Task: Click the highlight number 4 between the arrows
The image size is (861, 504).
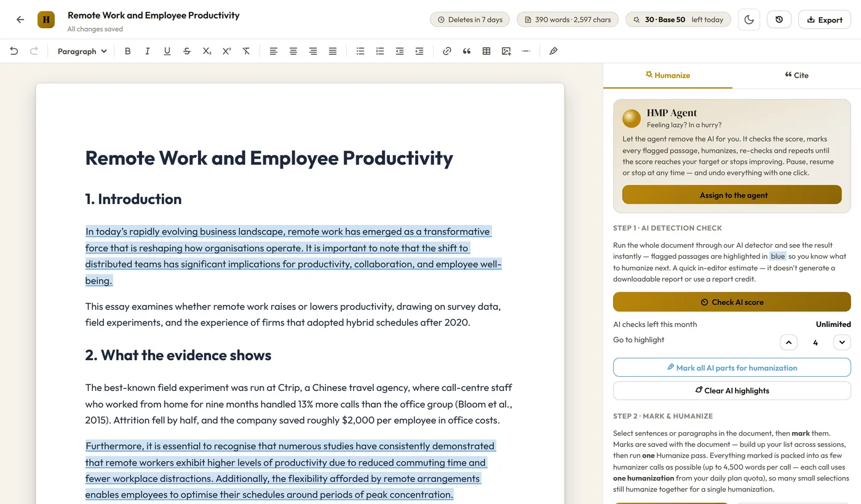Action: coord(815,343)
